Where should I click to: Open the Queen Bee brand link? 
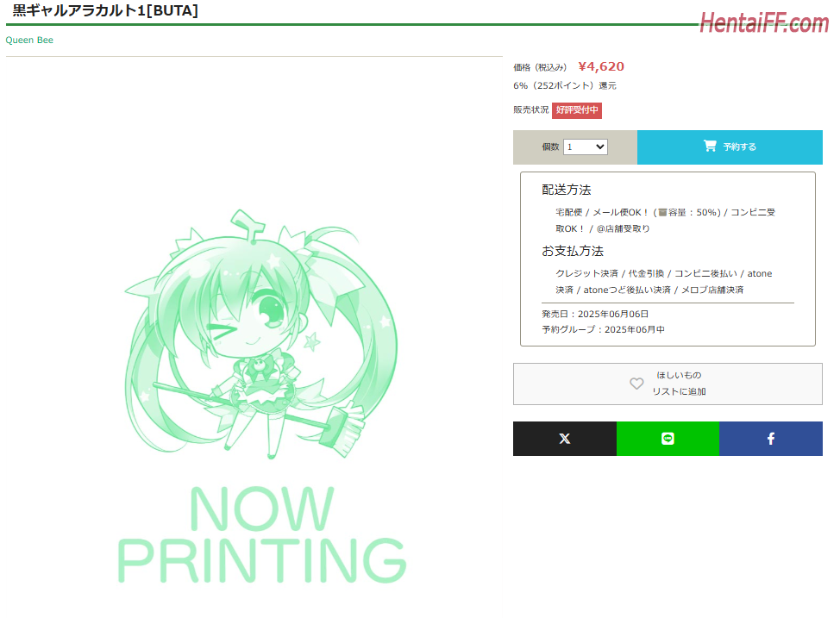(x=29, y=41)
